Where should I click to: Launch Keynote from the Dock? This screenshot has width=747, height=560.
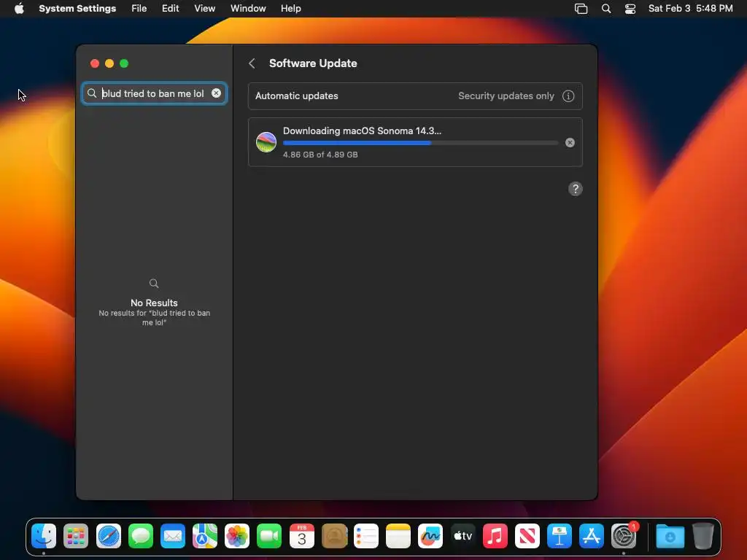560,536
